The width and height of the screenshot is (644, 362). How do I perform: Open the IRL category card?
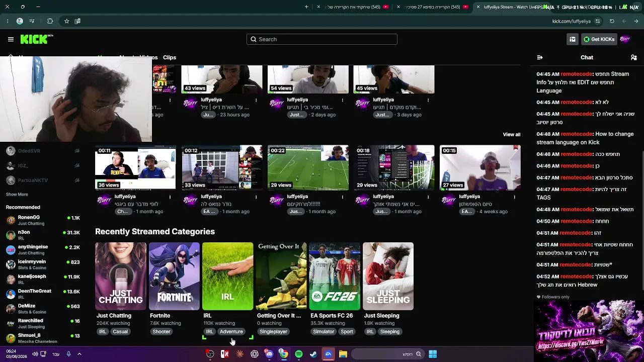click(227, 276)
